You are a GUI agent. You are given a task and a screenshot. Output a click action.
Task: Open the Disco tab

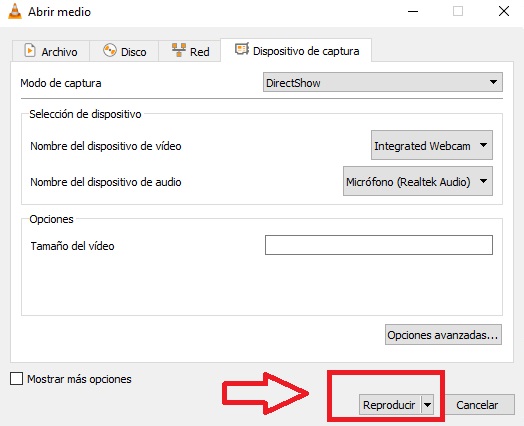pos(124,51)
